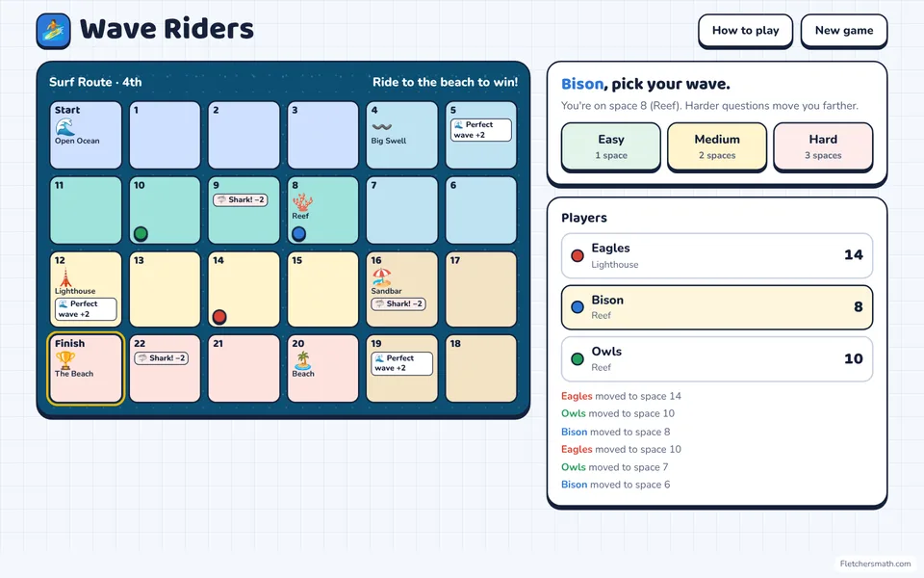This screenshot has height=578, width=924.
Task: Click board space 15
Action: tap(323, 289)
